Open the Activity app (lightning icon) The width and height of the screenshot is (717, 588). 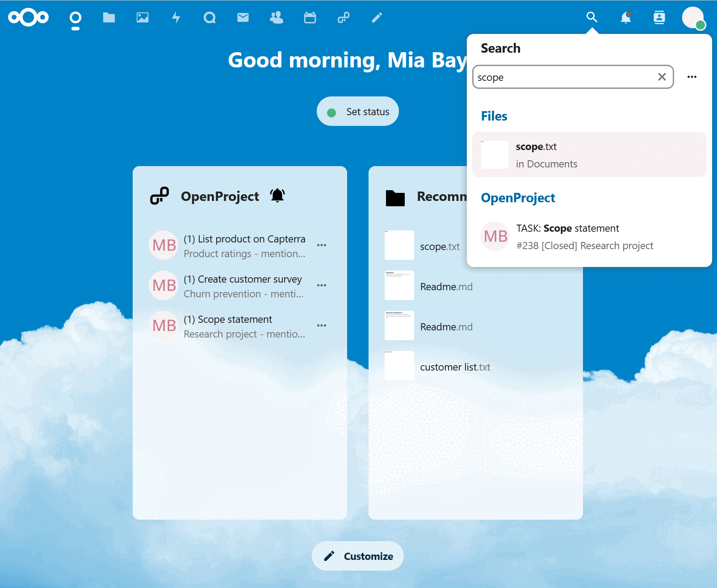[x=176, y=17]
